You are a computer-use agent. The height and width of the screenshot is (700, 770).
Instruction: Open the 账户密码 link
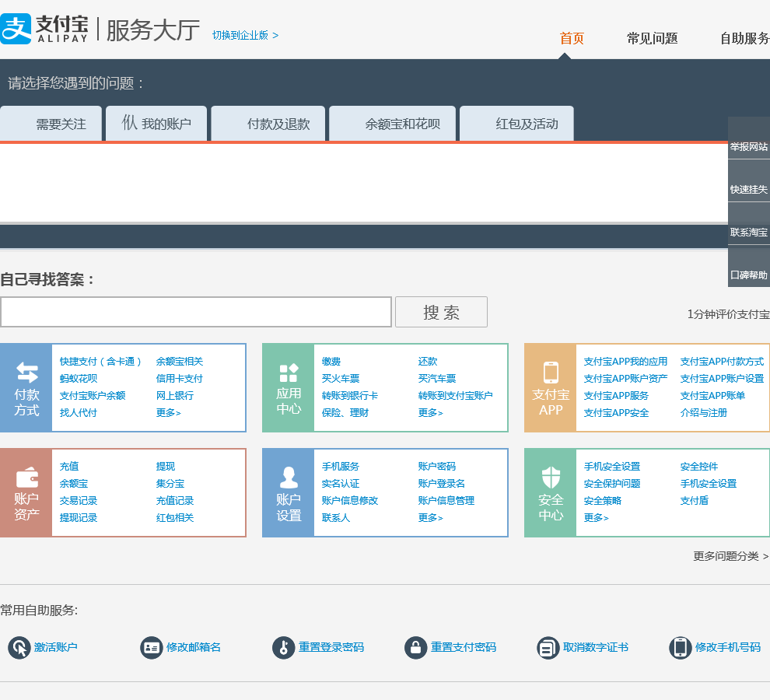[437, 466]
